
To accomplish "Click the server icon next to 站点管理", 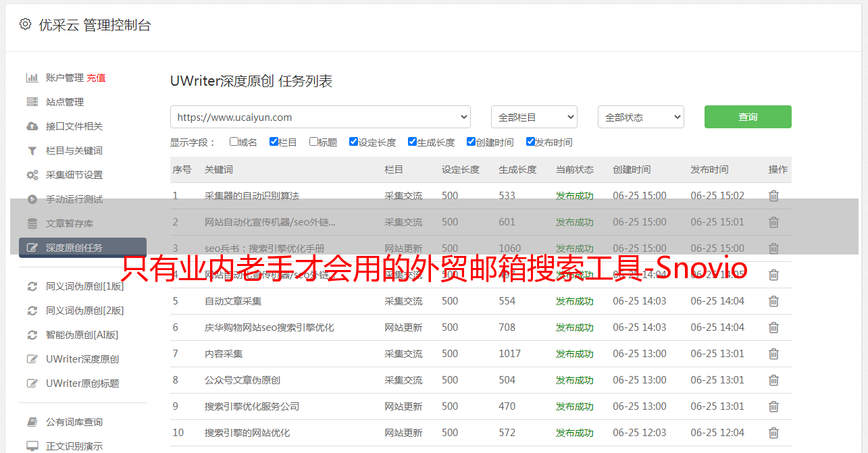I will click(x=32, y=102).
